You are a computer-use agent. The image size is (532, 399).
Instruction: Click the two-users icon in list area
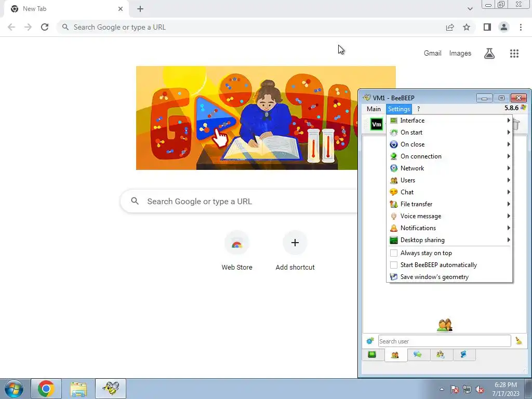tap(445, 325)
